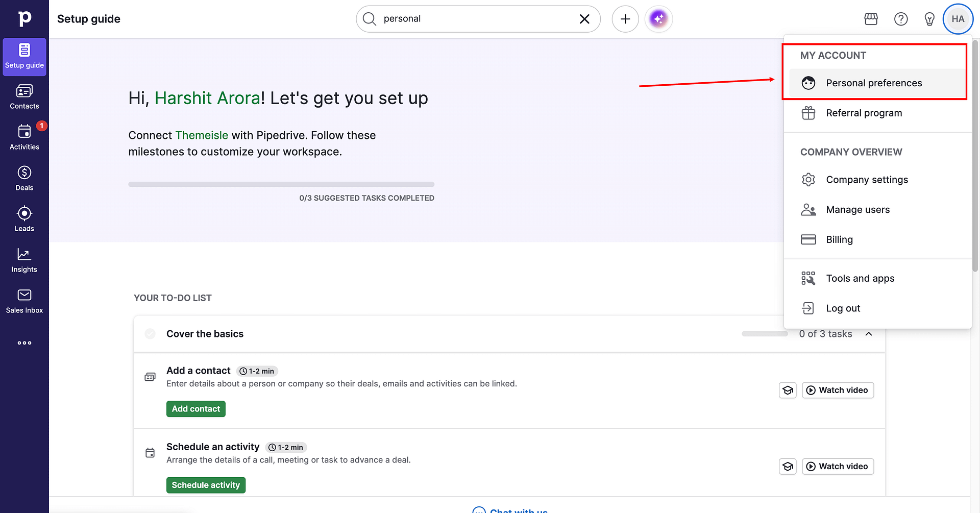Viewport: 980px width, 513px height.
Task: Open the AI sparkle assistant button
Action: click(x=659, y=19)
